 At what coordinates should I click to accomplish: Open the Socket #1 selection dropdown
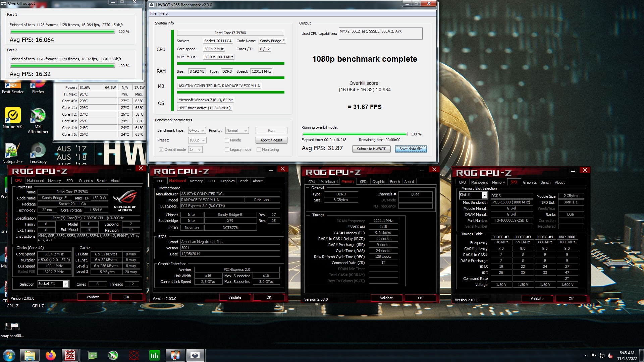(53, 284)
